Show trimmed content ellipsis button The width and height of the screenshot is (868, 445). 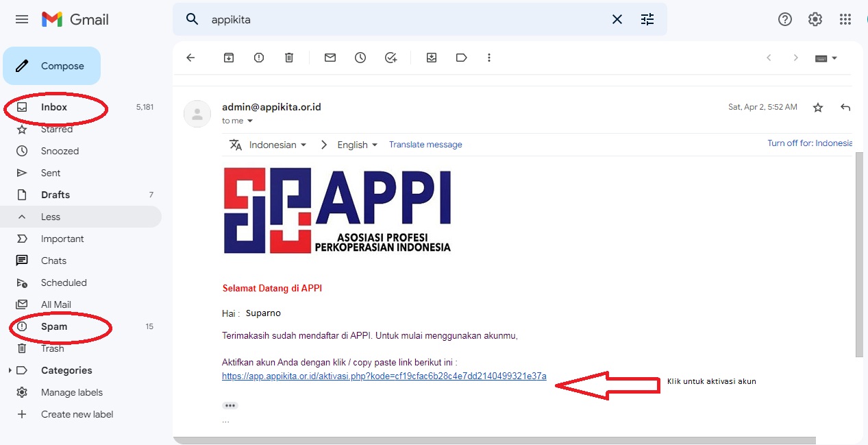[x=230, y=405]
